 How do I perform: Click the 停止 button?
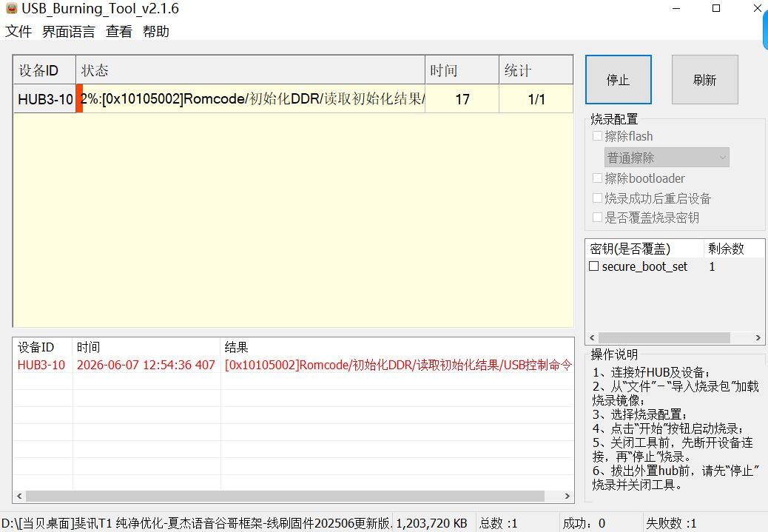(x=618, y=79)
